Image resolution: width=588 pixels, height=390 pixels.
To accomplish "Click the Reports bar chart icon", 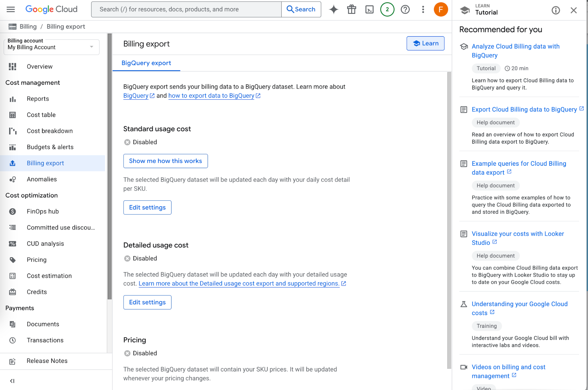I will [x=12, y=99].
